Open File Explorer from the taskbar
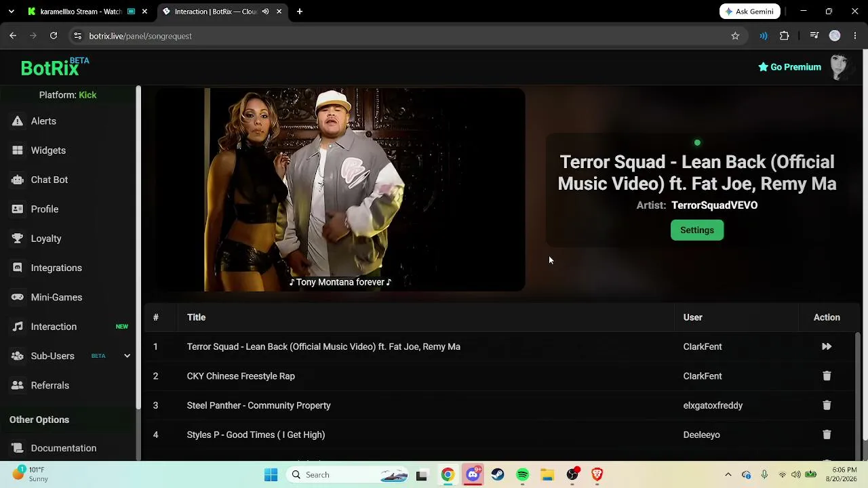Screen dimensions: 868x488 547,474
